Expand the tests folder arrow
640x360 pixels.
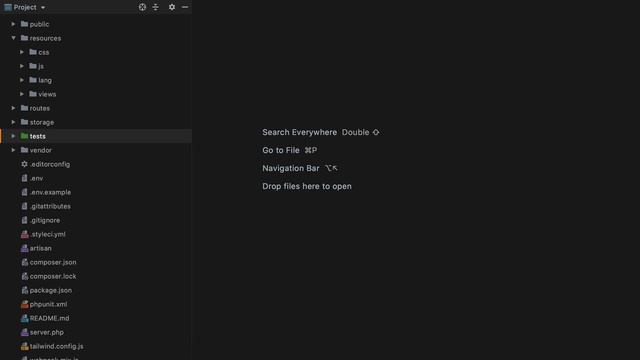pyautogui.click(x=13, y=136)
